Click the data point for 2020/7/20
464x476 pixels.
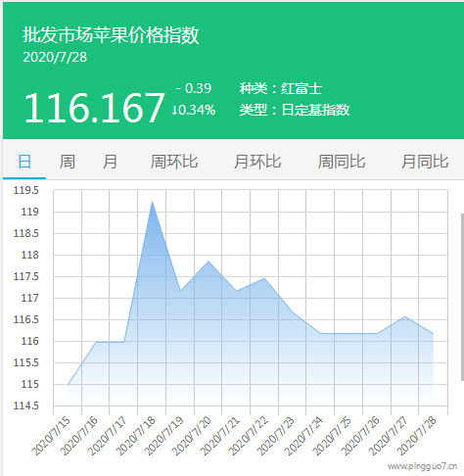[x=209, y=262]
